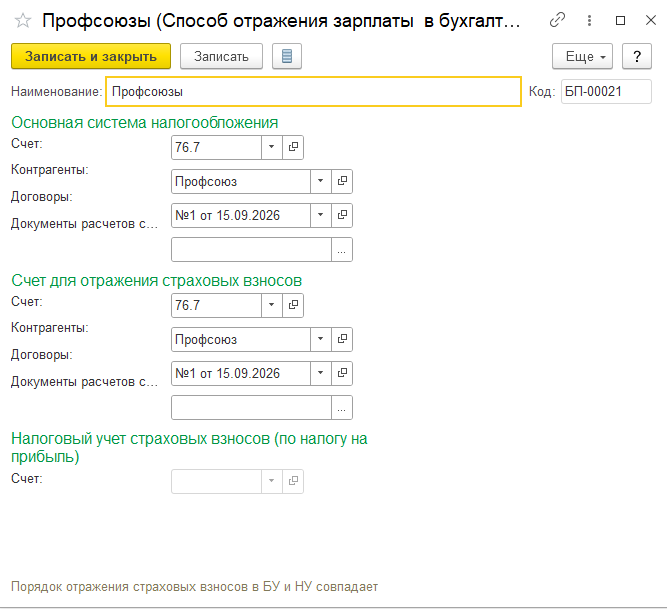
Task: Expand account dropdown in страховых взносов section
Action: 271,305
